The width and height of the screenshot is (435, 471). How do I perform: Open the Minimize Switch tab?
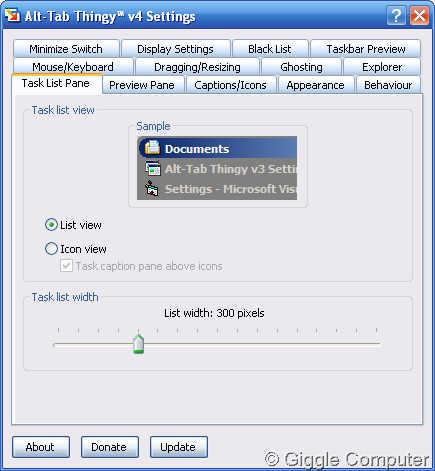[66, 49]
